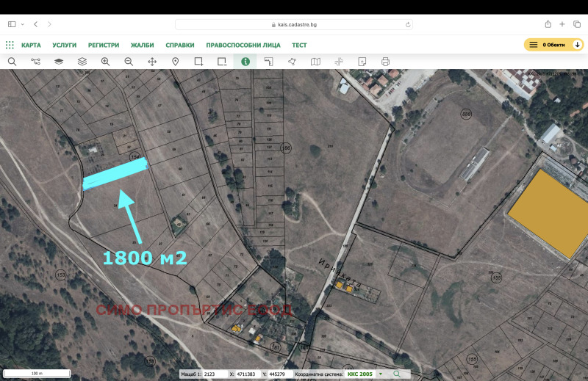Open the folded map icon tool
This screenshot has height=381, width=588.
(x=315, y=62)
